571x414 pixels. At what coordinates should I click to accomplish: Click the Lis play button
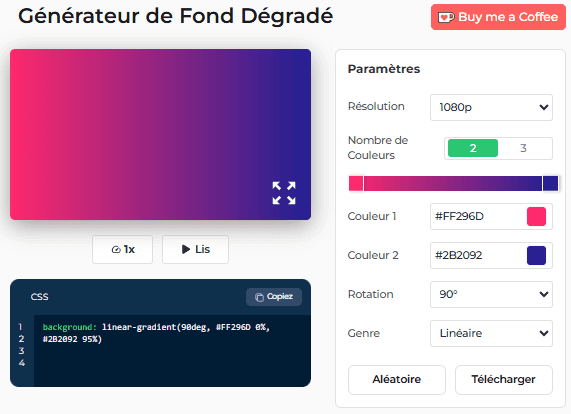(195, 249)
